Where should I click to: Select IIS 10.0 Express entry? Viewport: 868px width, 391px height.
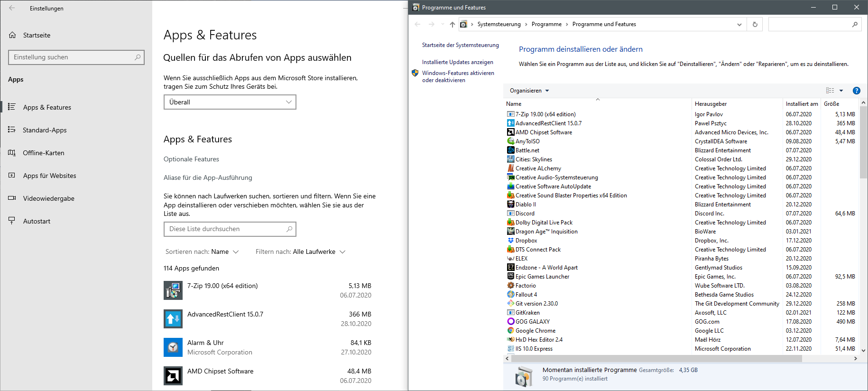coord(534,348)
